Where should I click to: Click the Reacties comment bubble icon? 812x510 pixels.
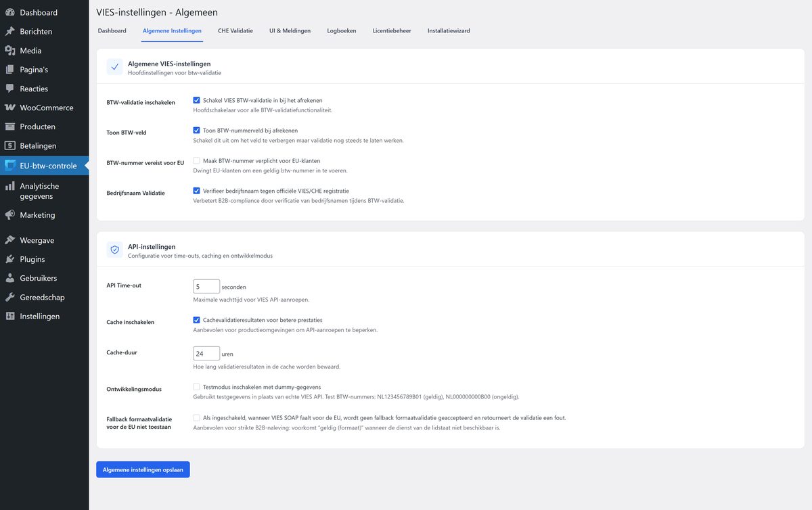tap(10, 88)
